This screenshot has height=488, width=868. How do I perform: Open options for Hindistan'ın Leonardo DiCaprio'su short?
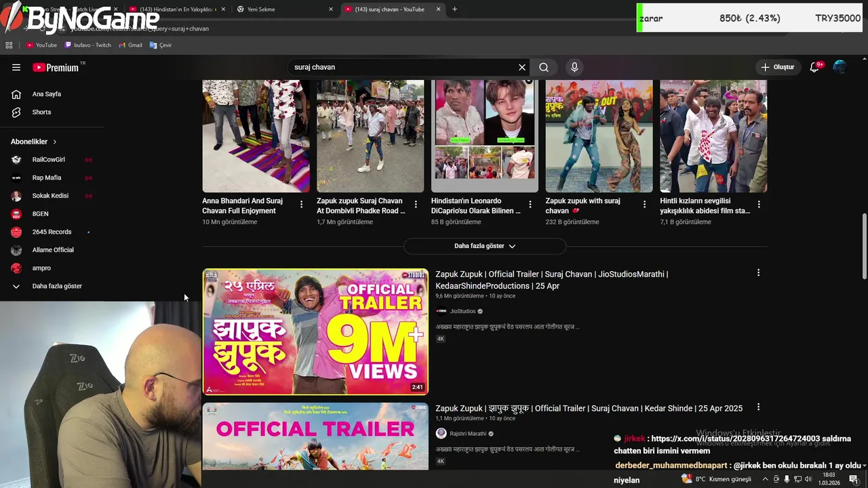pyautogui.click(x=530, y=204)
